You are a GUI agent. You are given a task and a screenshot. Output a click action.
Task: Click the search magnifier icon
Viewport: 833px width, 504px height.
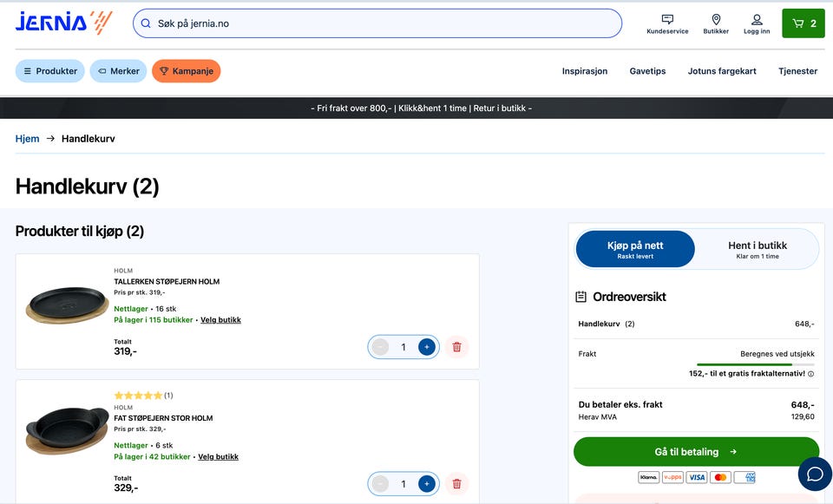(x=146, y=23)
